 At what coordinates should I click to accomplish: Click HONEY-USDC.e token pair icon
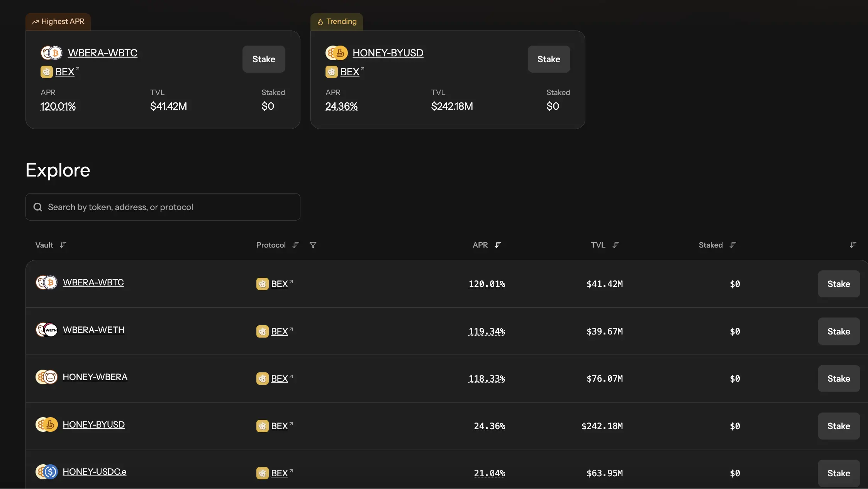pos(47,472)
